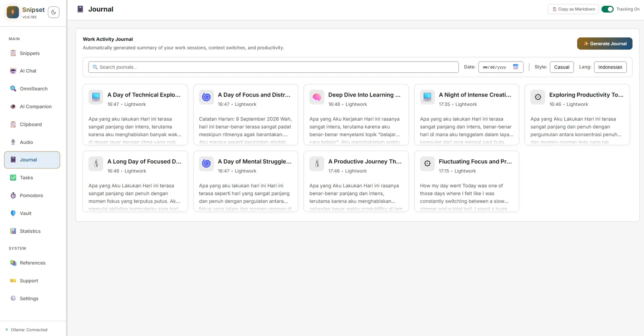
Task: Open A Day of Technical Explo... journal card
Action: (135, 115)
